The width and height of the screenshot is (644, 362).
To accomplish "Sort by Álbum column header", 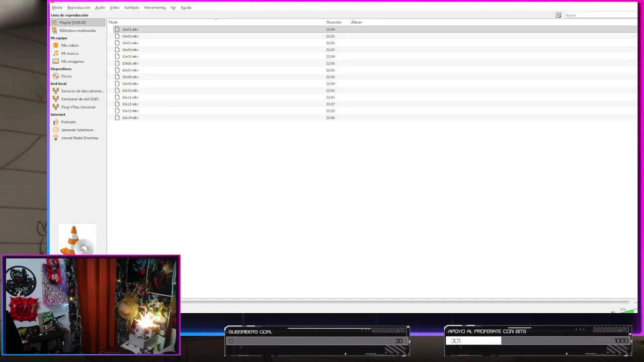I will point(357,22).
